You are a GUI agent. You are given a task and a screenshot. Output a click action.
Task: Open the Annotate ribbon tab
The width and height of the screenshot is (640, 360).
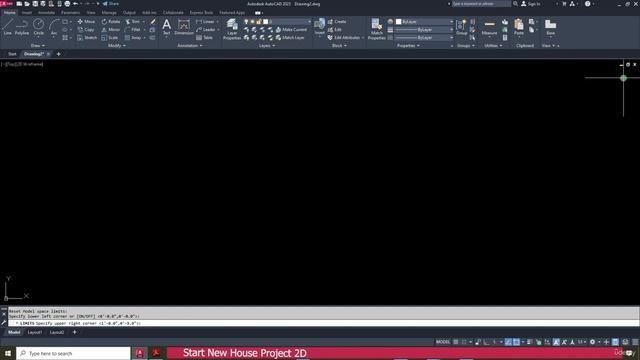click(x=46, y=13)
